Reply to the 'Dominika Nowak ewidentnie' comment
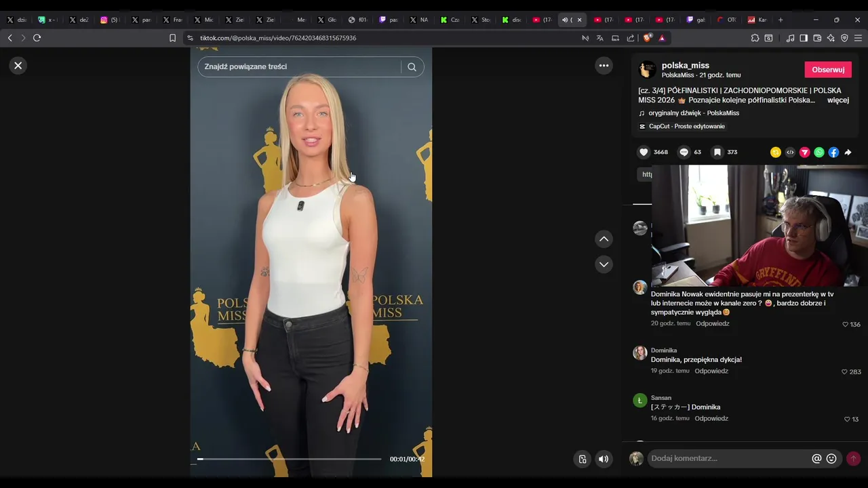Viewport: 868px width, 488px height. click(x=712, y=323)
